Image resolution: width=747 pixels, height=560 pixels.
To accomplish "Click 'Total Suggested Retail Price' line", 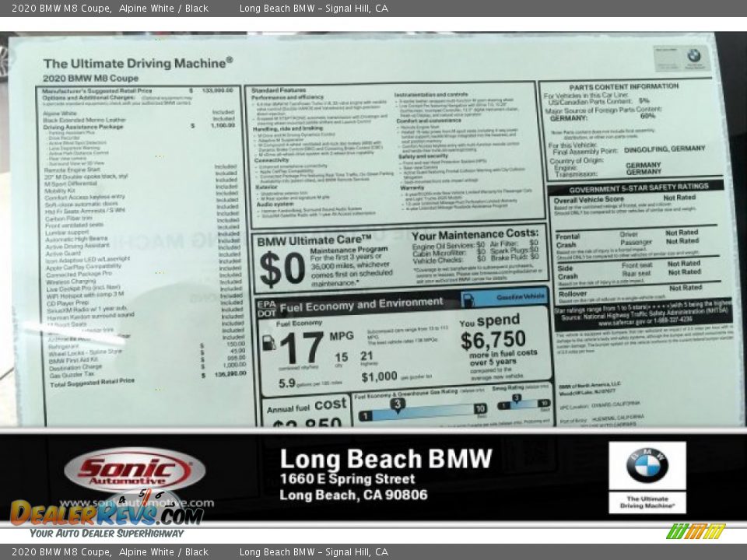I will coord(93,383).
